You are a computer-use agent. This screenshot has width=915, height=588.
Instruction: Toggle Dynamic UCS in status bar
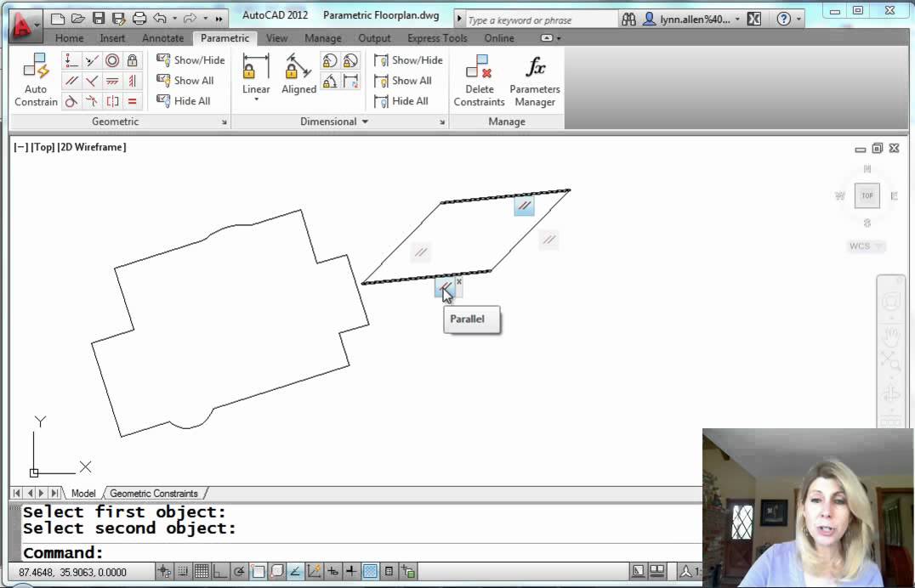(314, 571)
